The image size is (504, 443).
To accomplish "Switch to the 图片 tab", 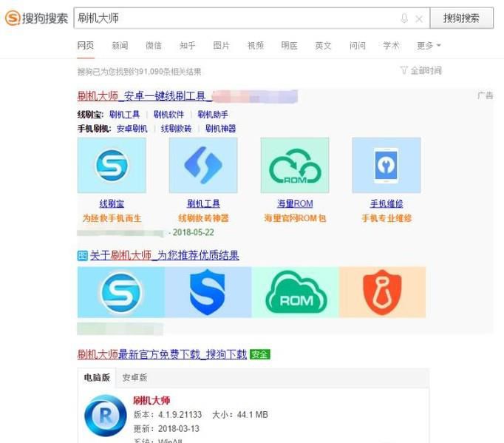I will [222, 46].
